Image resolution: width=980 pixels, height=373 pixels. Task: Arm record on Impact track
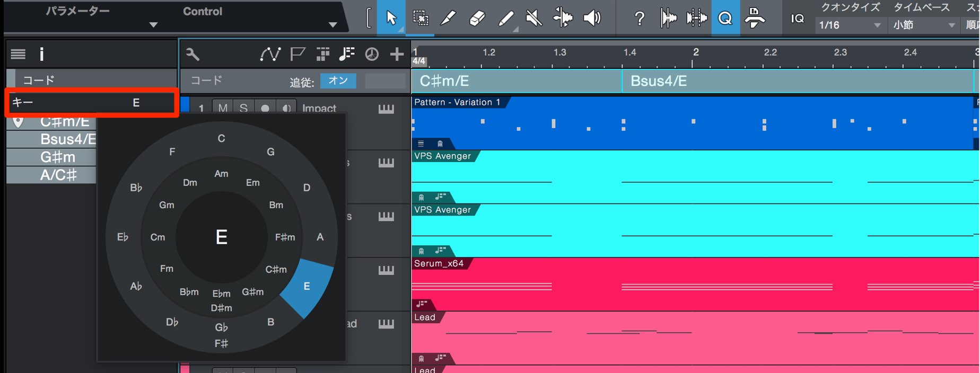265,108
